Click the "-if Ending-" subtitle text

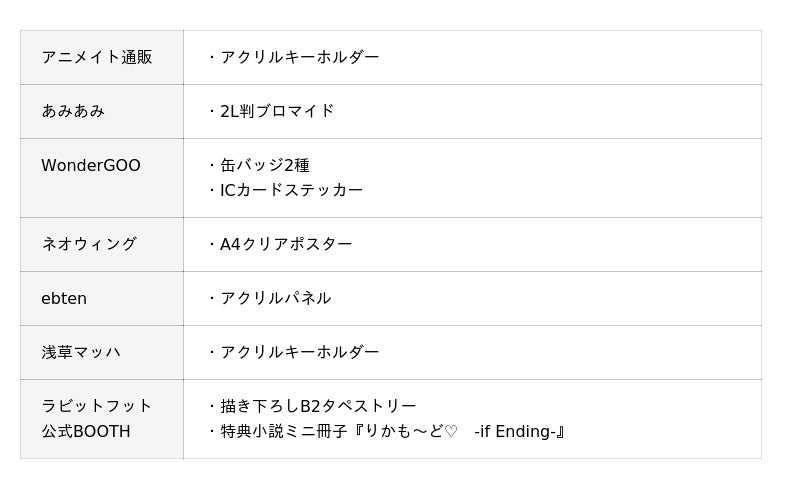[x=516, y=432]
